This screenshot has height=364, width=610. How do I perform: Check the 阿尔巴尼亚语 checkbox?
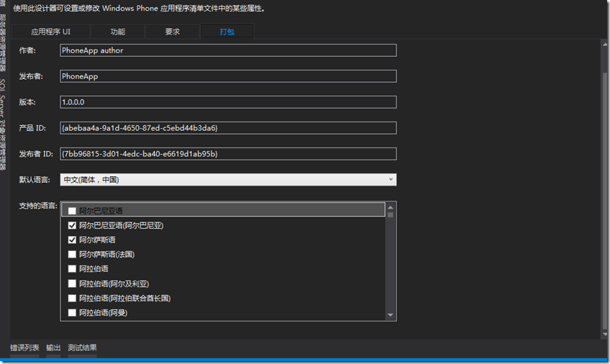(72, 211)
